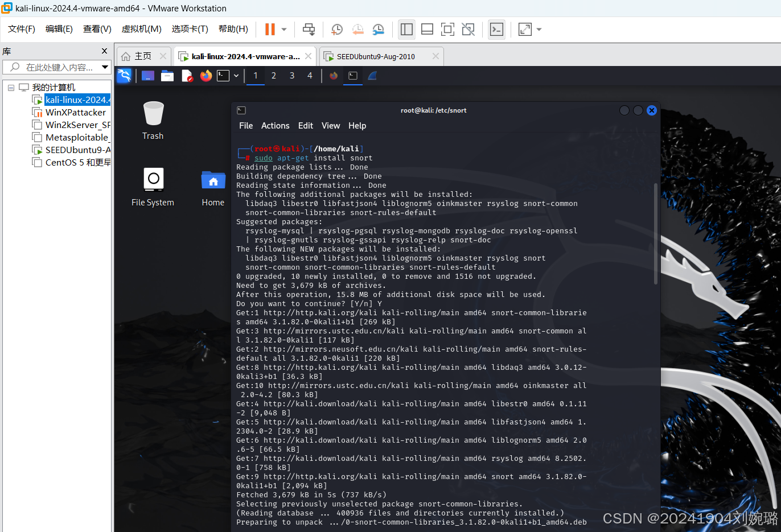Open the 查看(V) menu

[97, 29]
